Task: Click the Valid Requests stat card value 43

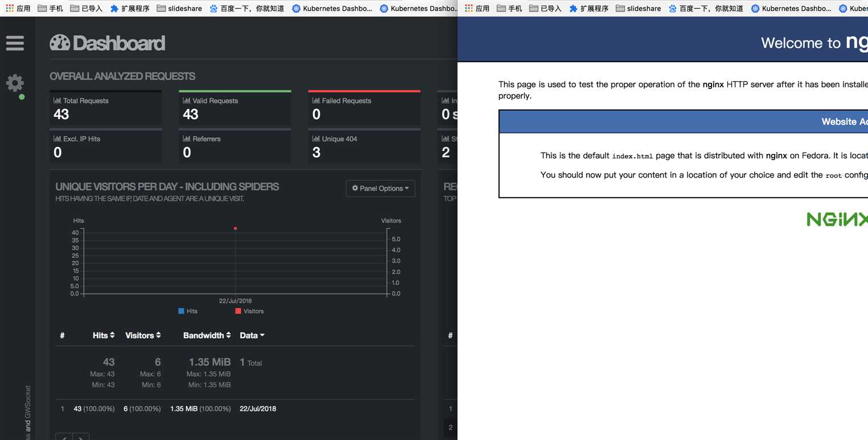Action: (x=190, y=114)
